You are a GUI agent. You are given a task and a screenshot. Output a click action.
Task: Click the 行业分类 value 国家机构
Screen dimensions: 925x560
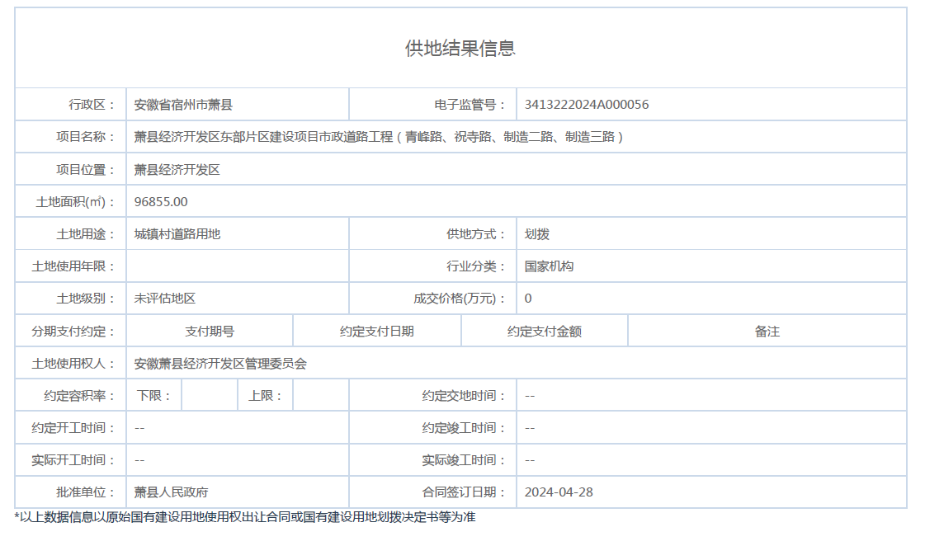(549, 266)
